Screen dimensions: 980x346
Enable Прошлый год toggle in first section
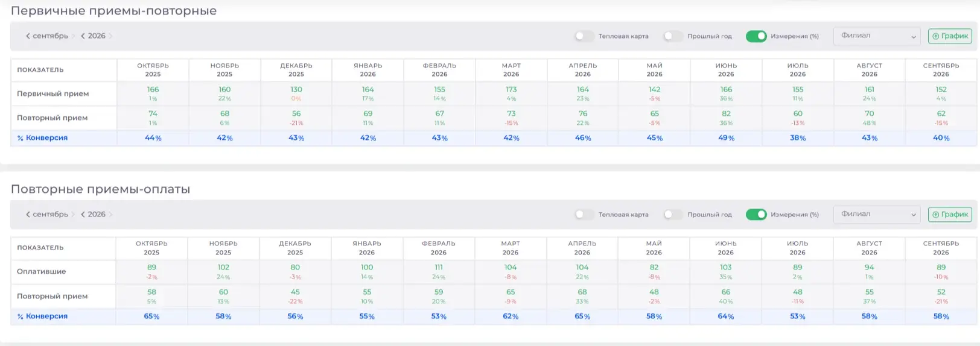(x=673, y=36)
